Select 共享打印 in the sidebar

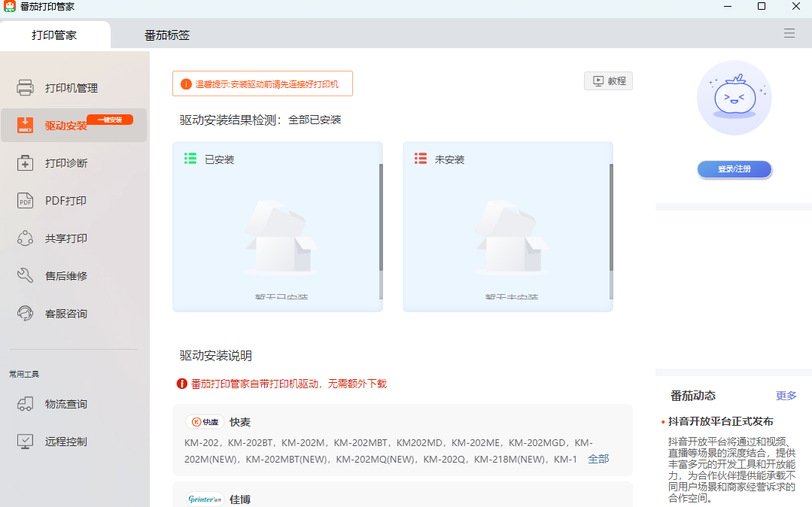pyautogui.click(x=67, y=238)
